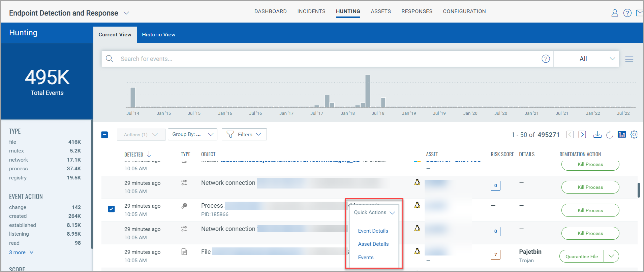Viewport: 644px width, 272px height.
Task: Click Kill Process in Process PID:185866 row
Action: click(x=590, y=210)
